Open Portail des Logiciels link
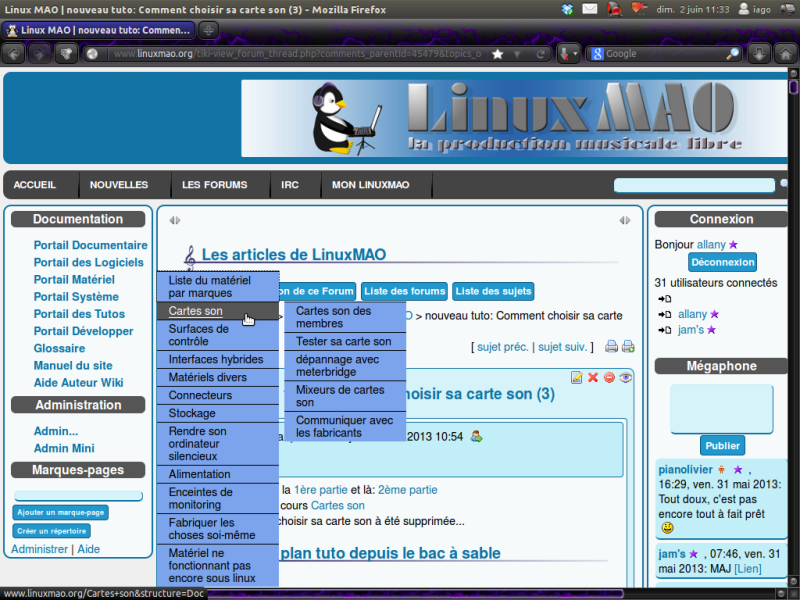 click(x=89, y=262)
